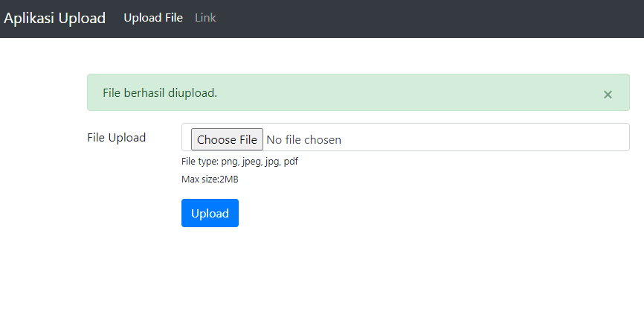Click the 'Max size:2MB' help text
This screenshot has width=644, height=321.
(210, 179)
